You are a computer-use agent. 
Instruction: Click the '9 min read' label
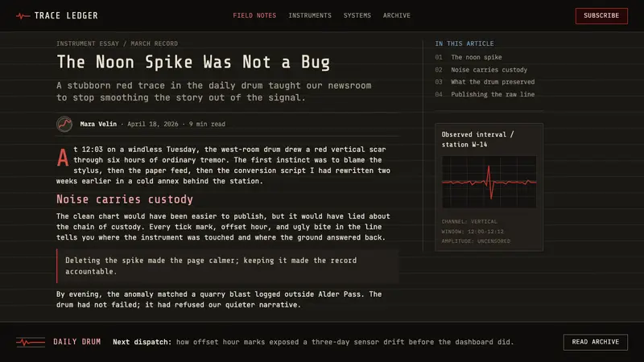click(x=207, y=124)
